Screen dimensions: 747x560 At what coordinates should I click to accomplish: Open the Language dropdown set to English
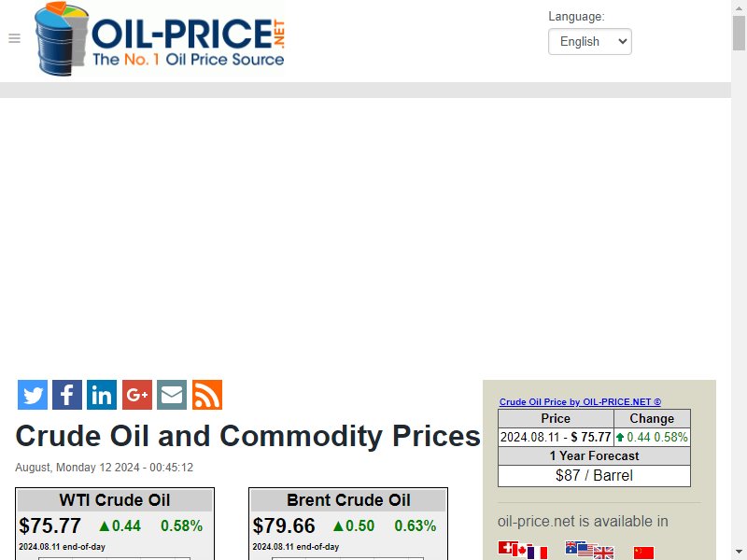click(590, 41)
